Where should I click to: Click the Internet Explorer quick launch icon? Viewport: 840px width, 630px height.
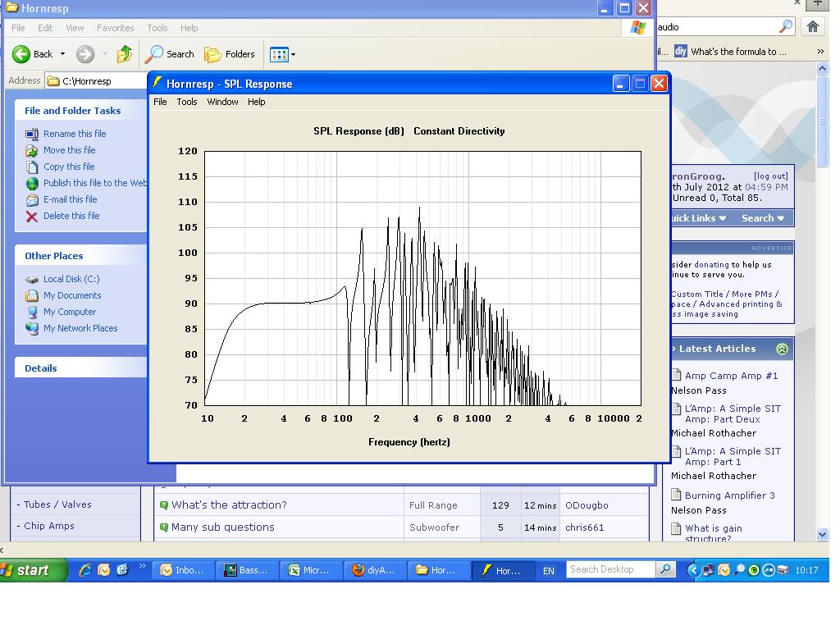[85, 570]
